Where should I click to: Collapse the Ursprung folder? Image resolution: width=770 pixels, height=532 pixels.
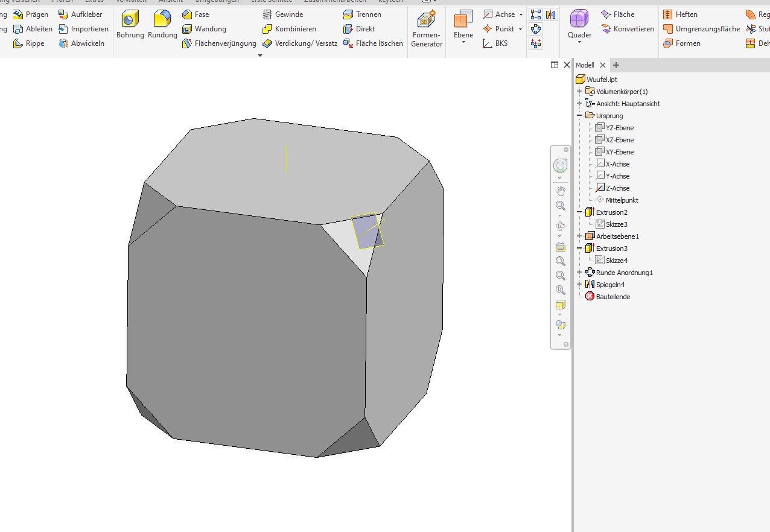pyautogui.click(x=579, y=116)
